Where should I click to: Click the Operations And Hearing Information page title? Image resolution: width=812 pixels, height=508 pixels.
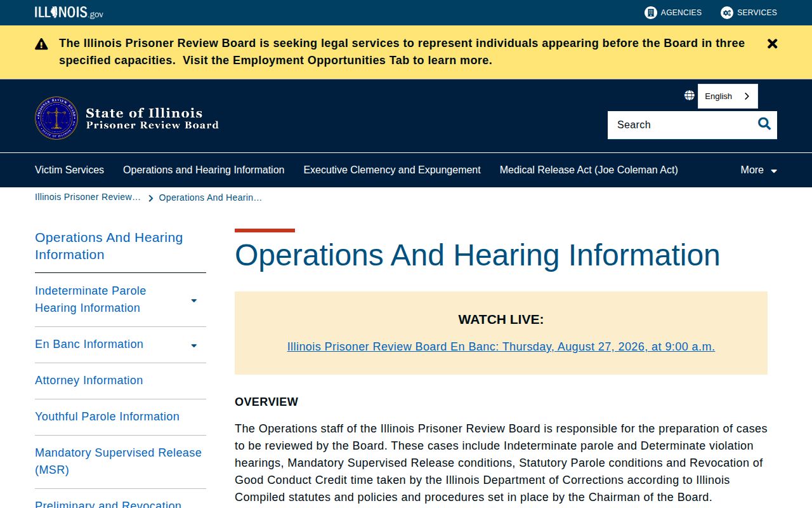coord(478,255)
